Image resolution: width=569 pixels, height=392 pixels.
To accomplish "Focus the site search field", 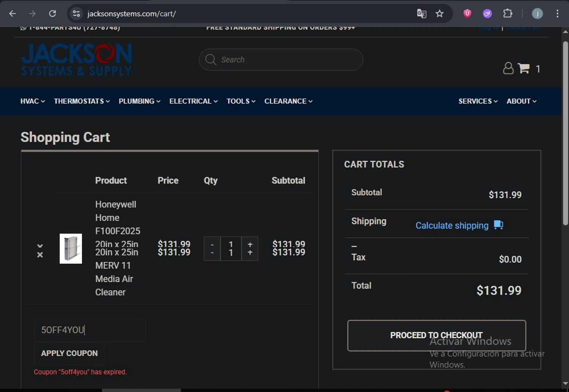I will click(x=281, y=60).
